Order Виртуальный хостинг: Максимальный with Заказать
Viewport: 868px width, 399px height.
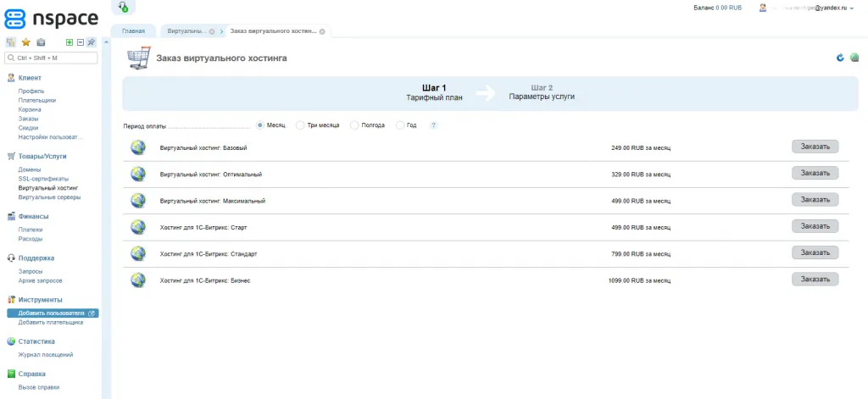click(815, 200)
